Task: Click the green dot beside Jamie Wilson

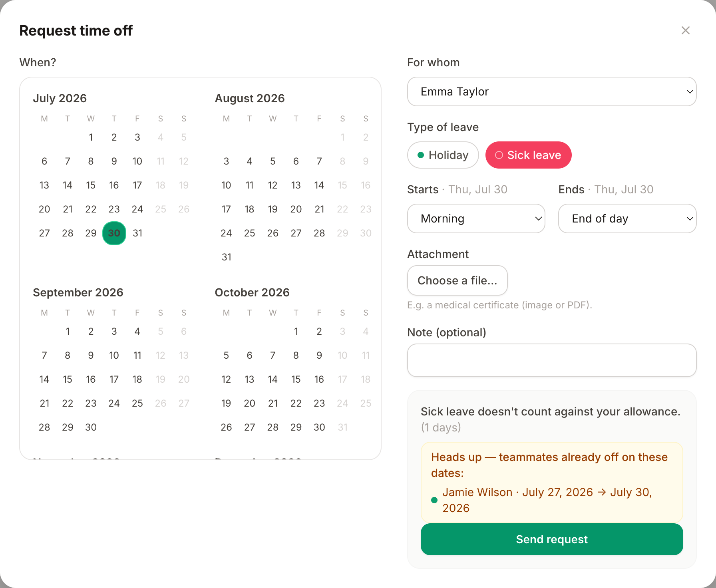Action: click(x=434, y=500)
